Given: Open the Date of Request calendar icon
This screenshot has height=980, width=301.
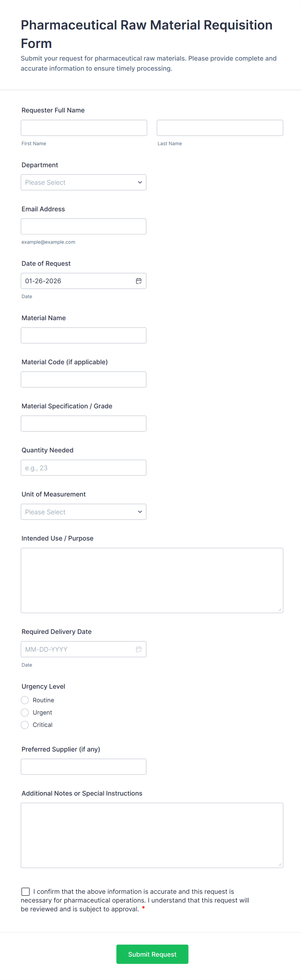Looking at the screenshot, I should coord(139,281).
